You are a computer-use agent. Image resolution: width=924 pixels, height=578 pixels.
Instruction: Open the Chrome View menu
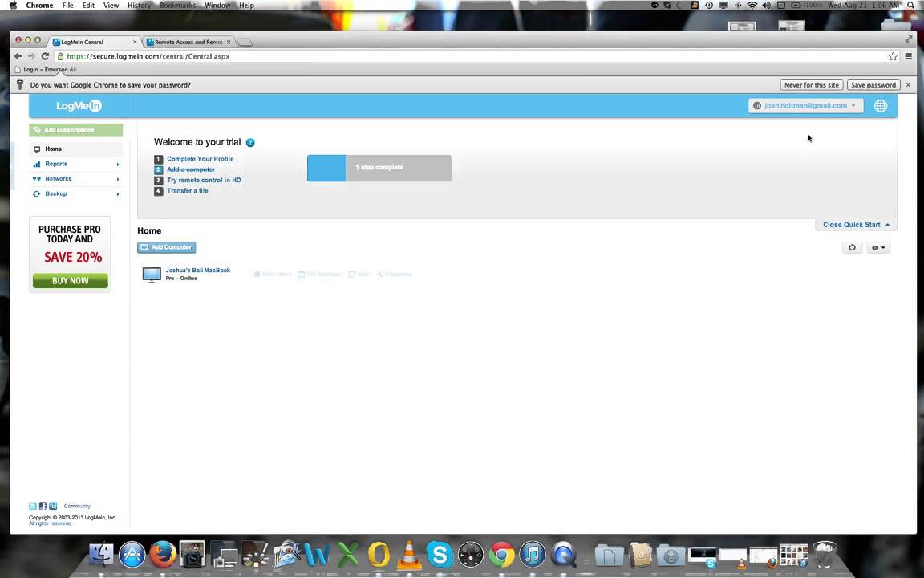111,6
